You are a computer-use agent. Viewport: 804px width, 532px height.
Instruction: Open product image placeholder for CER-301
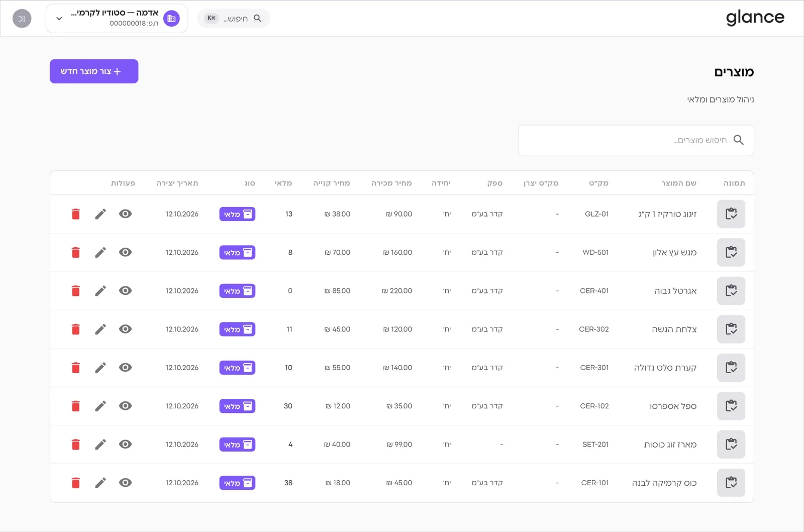tap(731, 368)
